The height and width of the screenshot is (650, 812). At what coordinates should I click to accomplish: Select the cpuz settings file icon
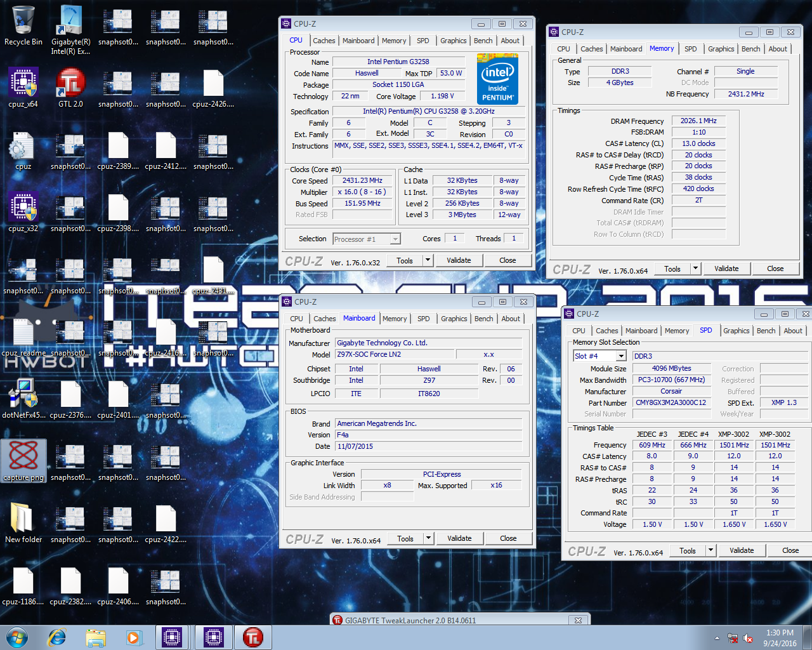coord(23,150)
